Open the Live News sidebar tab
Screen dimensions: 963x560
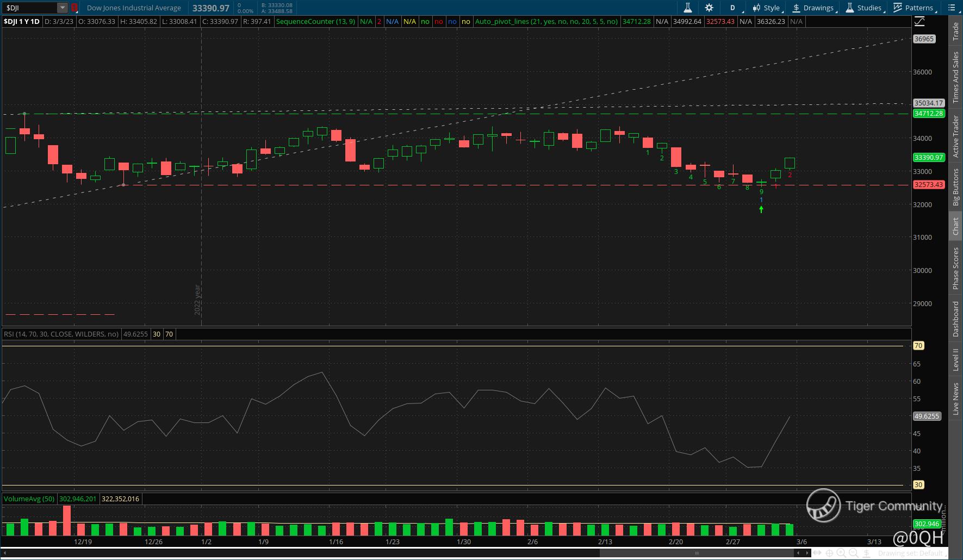pos(955,399)
